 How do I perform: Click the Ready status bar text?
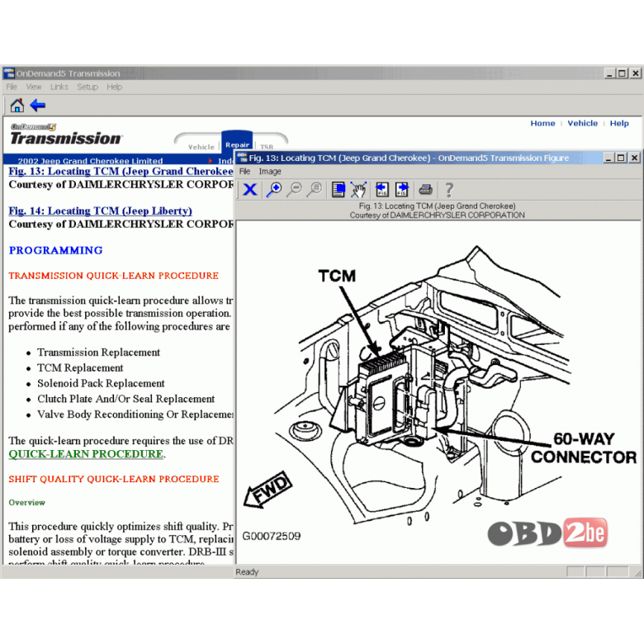(x=247, y=571)
